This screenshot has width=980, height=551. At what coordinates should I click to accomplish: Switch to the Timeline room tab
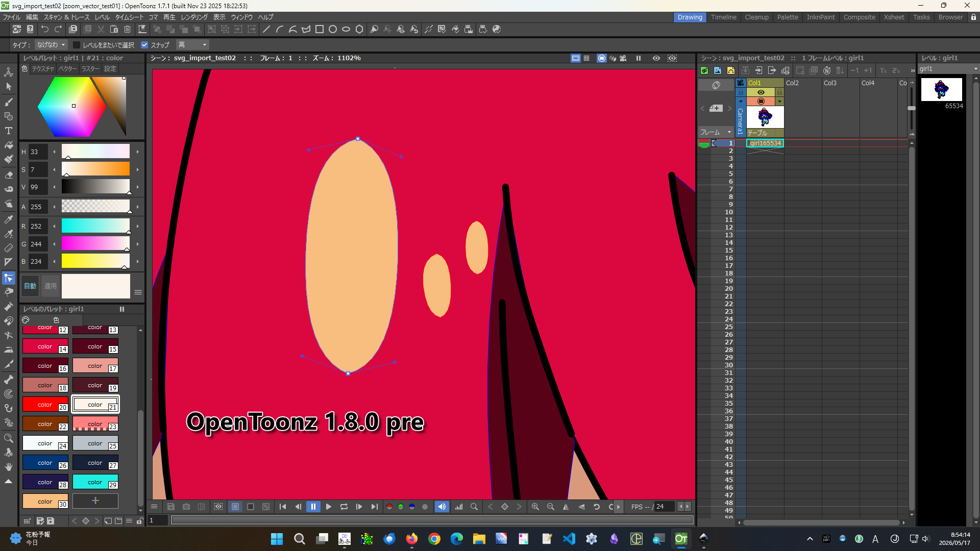pyautogui.click(x=724, y=17)
